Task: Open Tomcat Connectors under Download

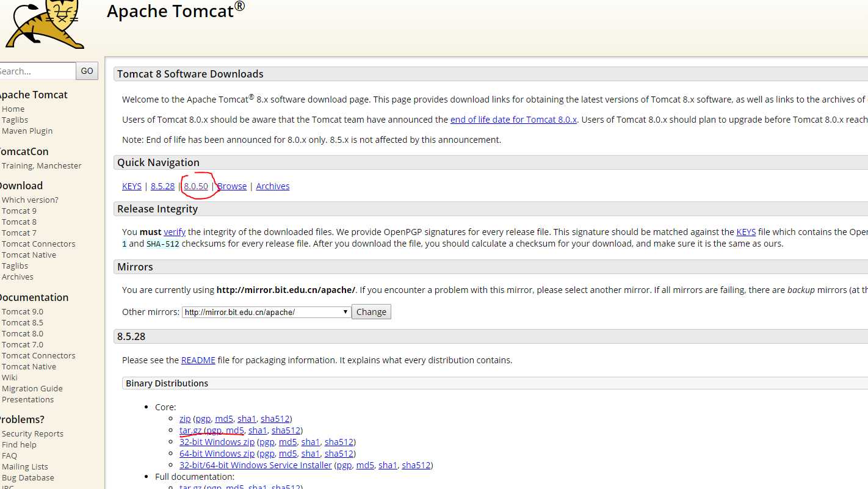Action: 38,244
